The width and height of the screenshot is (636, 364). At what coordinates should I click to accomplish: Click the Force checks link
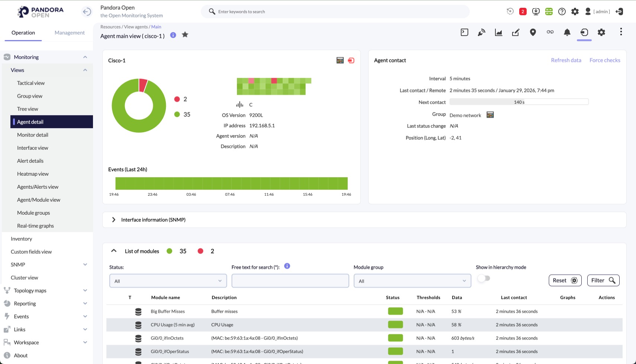[x=604, y=60]
